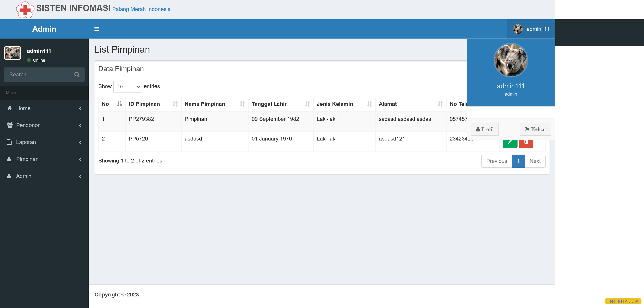The height and width of the screenshot is (308, 644).
Task: Click the Red Cross logo icon
Action: click(25, 10)
